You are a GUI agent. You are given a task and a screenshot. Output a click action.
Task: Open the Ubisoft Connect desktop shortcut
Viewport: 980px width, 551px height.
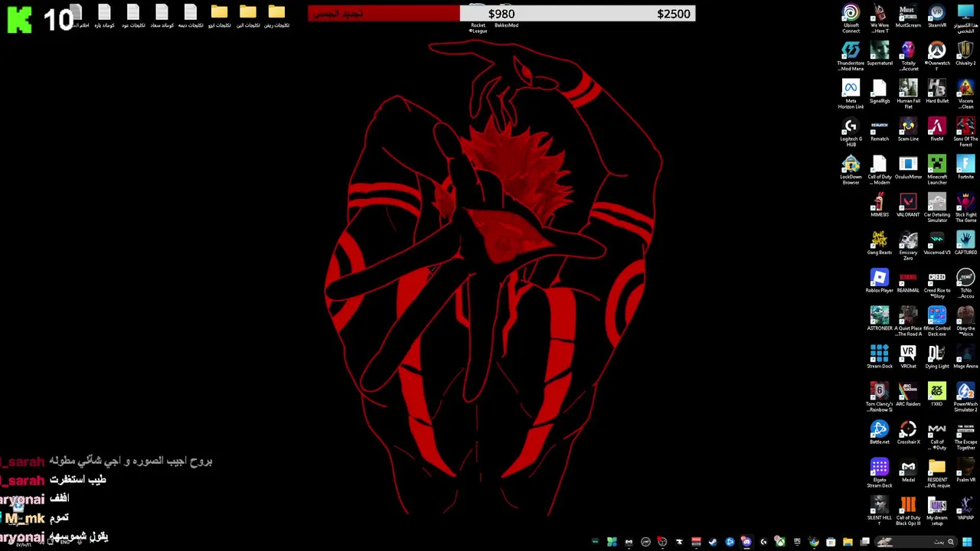[x=851, y=18]
